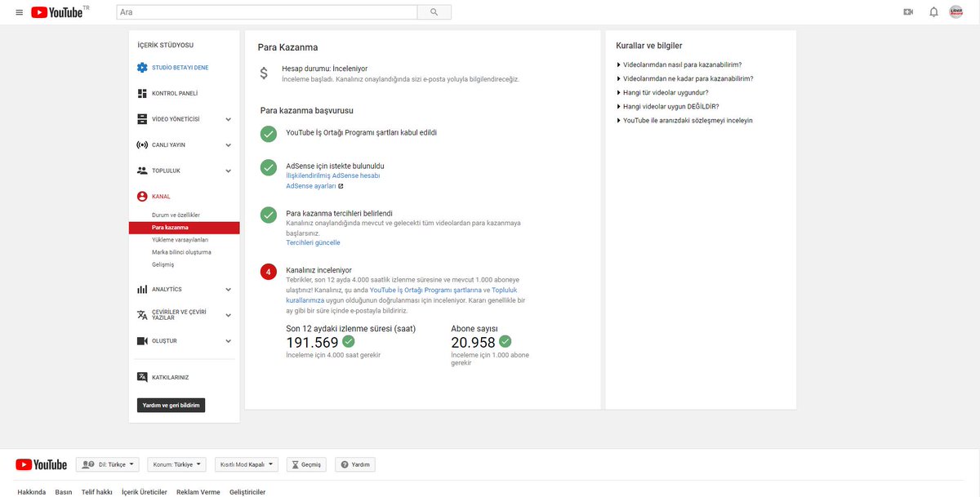Click the green check next to subscriber count
980x497 pixels.
pyautogui.click(x=506, y=341)
